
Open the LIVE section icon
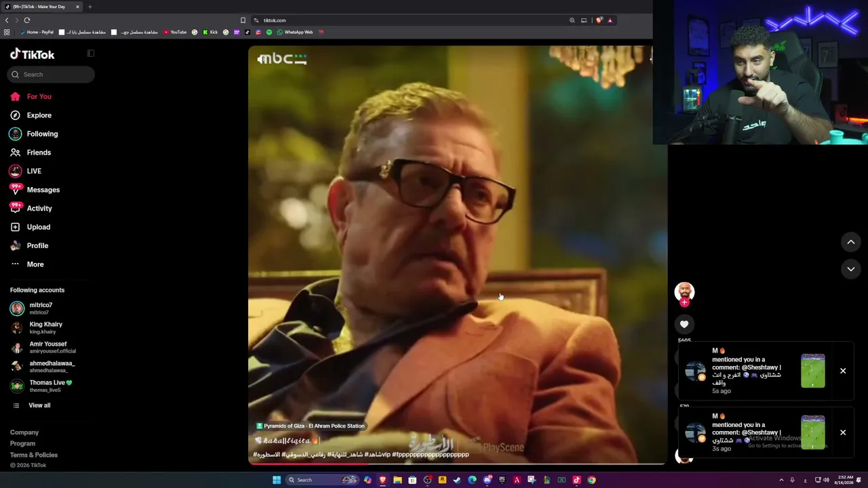click(15, 171)
